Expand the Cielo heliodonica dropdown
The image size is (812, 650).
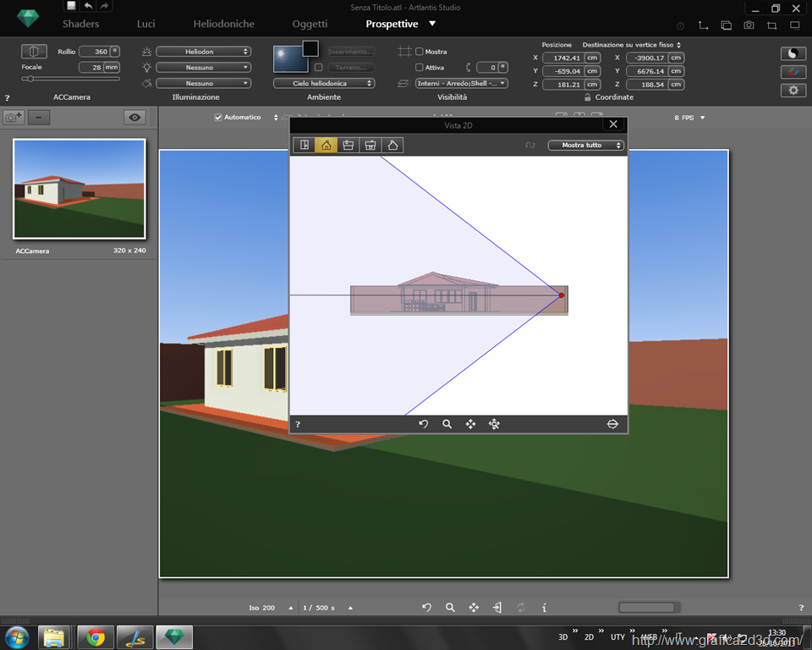click(323, 84)
